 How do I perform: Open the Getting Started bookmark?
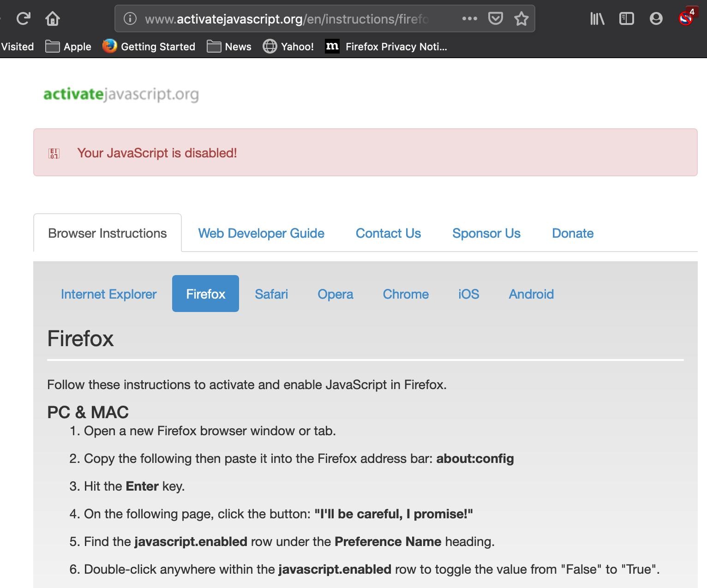pos(149,47)
